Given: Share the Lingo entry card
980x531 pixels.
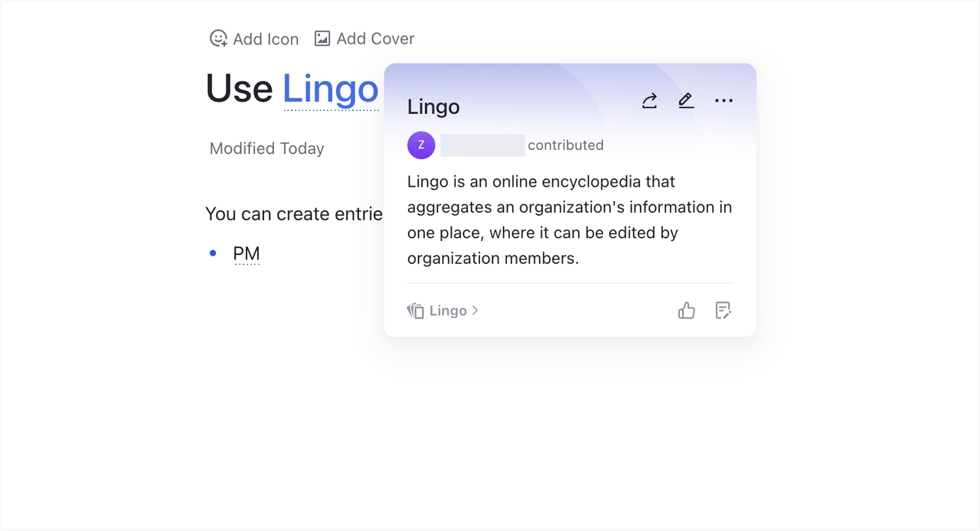Looking at the screenshot, I should click(x=649, y=101).
